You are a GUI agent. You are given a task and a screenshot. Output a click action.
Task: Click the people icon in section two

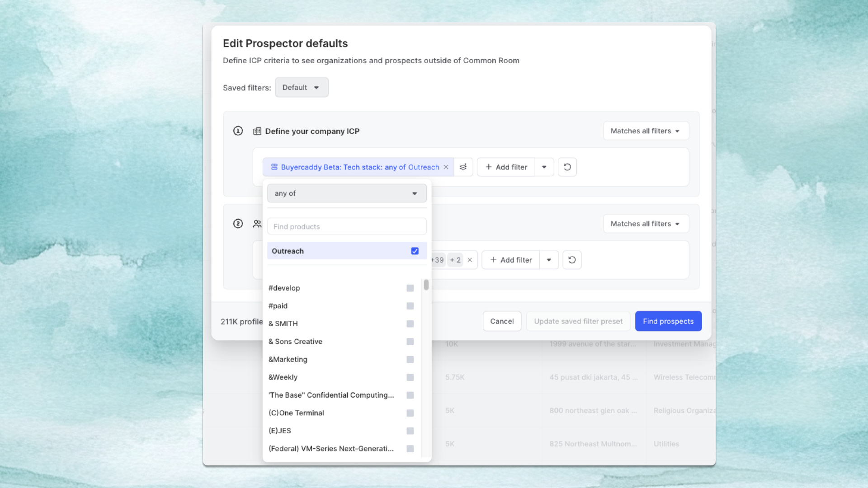tap(257, 224)
